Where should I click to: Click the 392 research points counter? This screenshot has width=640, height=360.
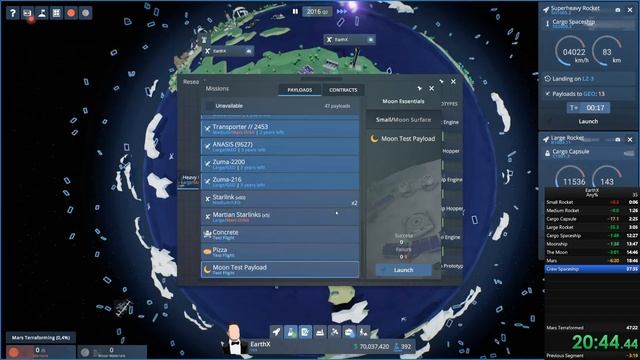(x=402, y=347)
